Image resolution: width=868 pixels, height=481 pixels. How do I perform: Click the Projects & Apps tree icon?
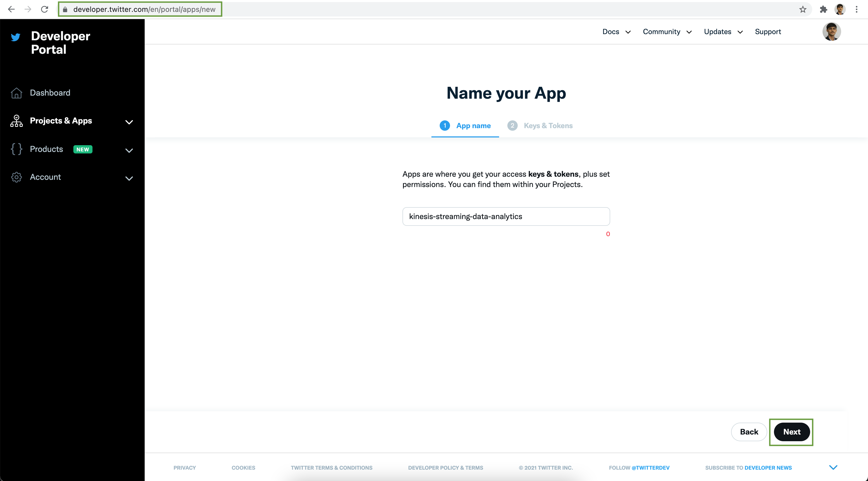[x=16, y=120]
